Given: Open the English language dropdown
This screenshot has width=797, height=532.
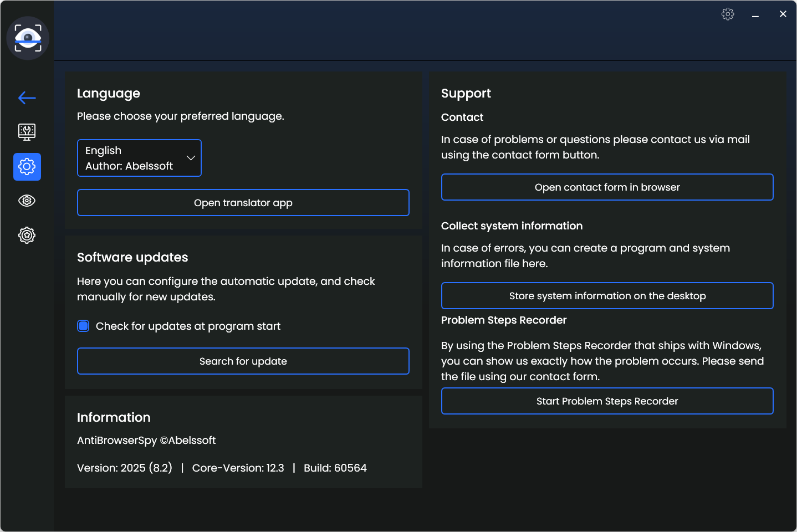Looking at the screenshot, I should coord(139,158).
